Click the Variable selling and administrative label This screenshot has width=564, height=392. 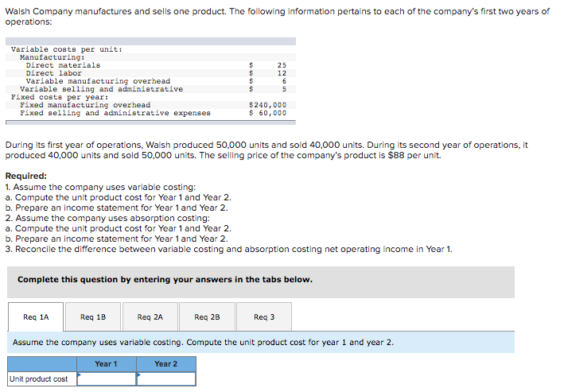(x=102, y=89)
